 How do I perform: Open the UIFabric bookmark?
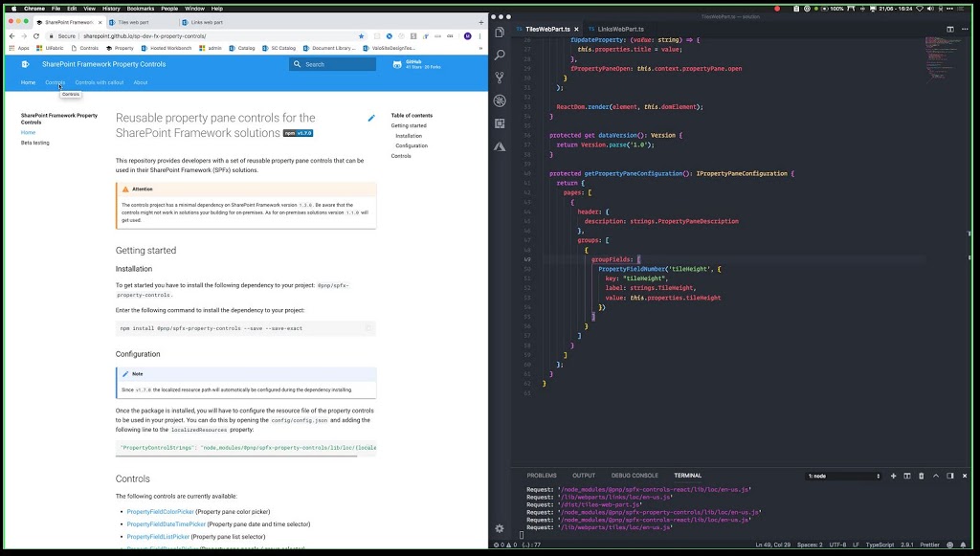50,48
